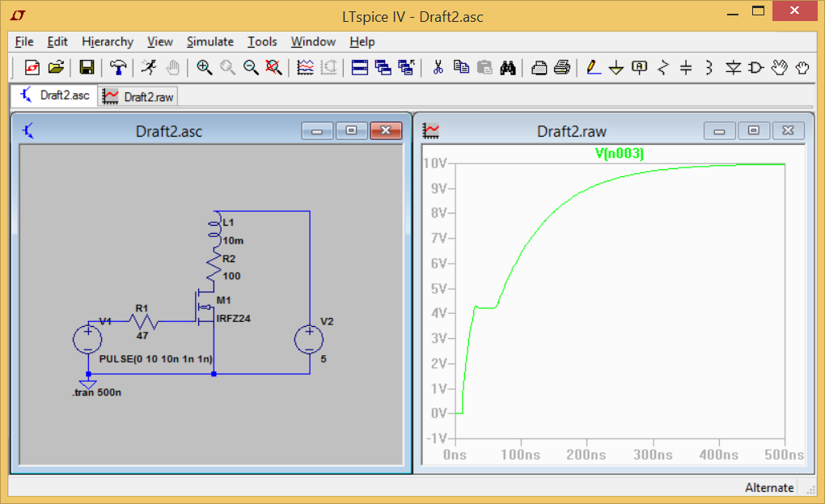This screenshot has height=504, width=825.
Task: Place an Inductor from the toolbar
Action: coord(709,67)
